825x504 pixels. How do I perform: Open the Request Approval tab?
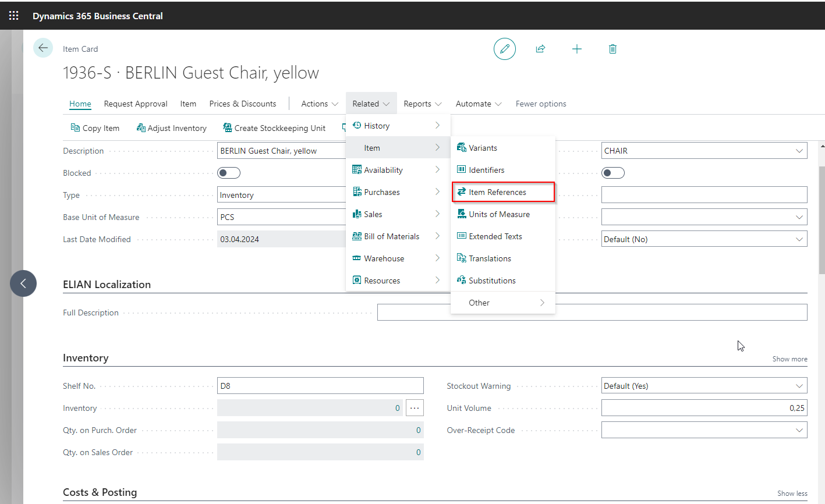(x=136, y=104)
